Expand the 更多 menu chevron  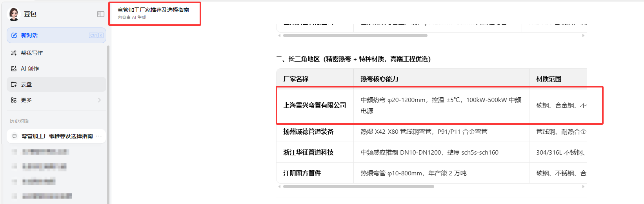tap(99, 100)
